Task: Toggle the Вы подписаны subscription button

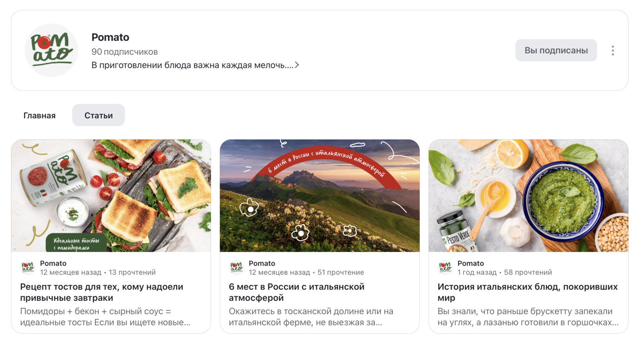Action: [556, 50]
